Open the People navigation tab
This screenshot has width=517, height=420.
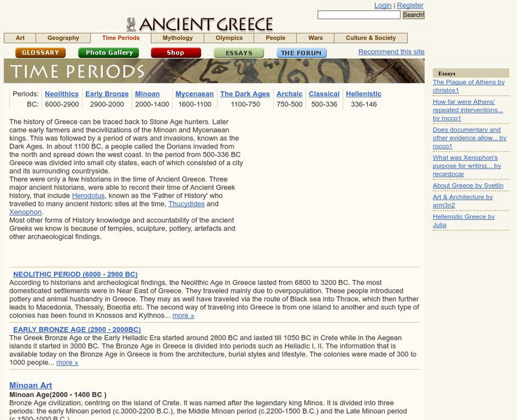(x=276, y=38)
